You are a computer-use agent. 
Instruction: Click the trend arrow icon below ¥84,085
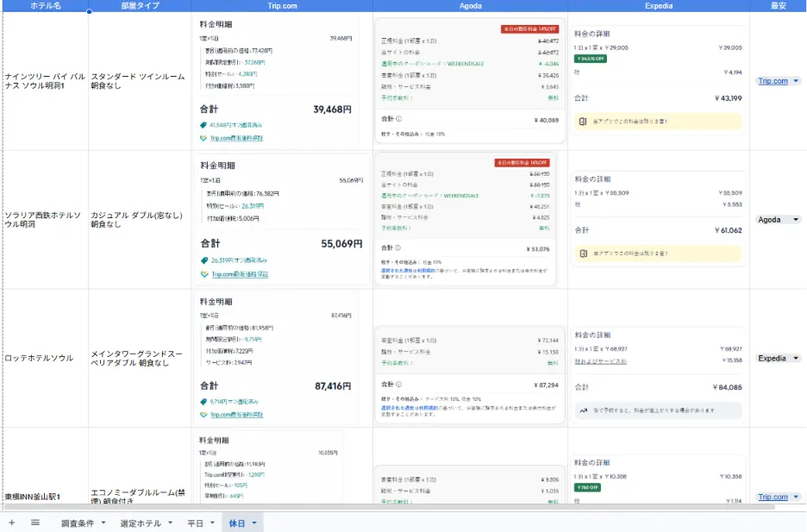tap(583, 410)
